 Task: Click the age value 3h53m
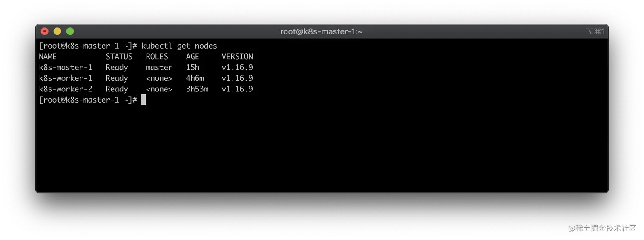pyautogui.click(x=197, y=89)
